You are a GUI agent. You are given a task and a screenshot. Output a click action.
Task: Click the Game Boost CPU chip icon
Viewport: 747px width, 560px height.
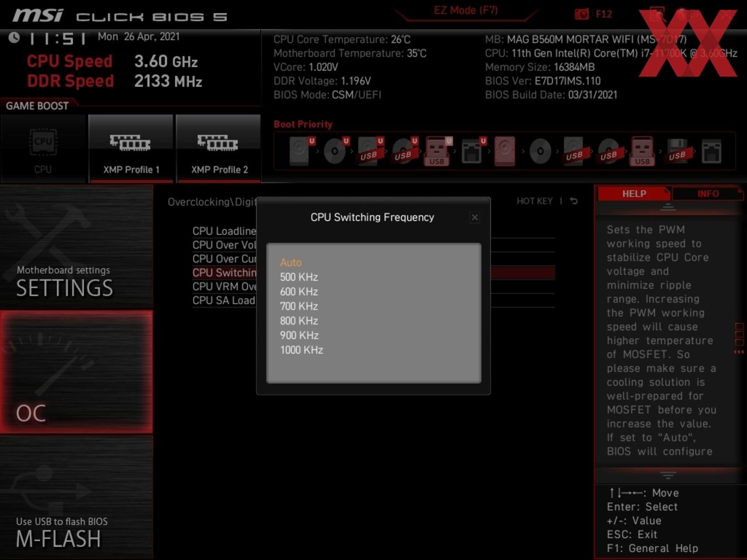coord(43,142)
